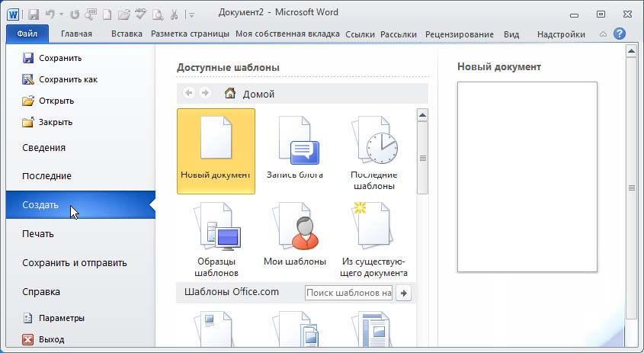This screenshot has height=353, width=644.
Task: Click the ABC spelling check icon
Action: click(x=140, y=14)
